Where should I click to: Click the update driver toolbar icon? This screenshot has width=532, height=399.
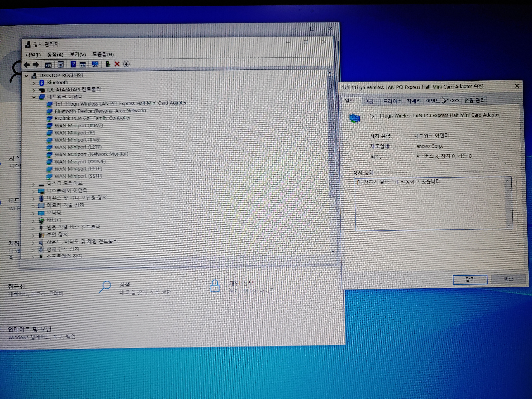(108, 64)
